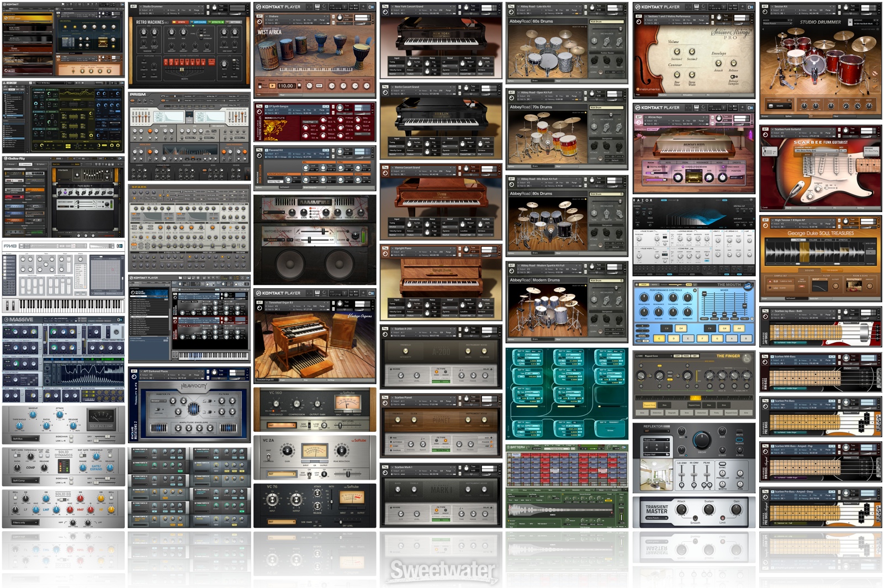This screenshot has width=884, height=588.
Task: Open the Flavored Kit screenshot
Action: pos(315,168)
